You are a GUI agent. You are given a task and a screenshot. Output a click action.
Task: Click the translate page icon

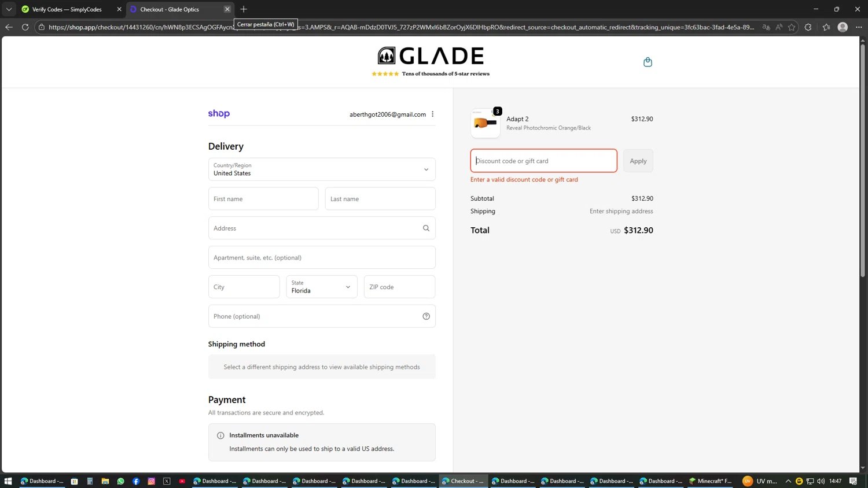pos(766,27)
